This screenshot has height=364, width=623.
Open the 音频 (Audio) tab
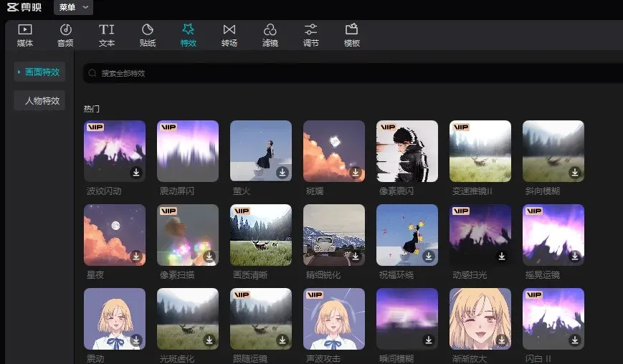coord(65,35)
